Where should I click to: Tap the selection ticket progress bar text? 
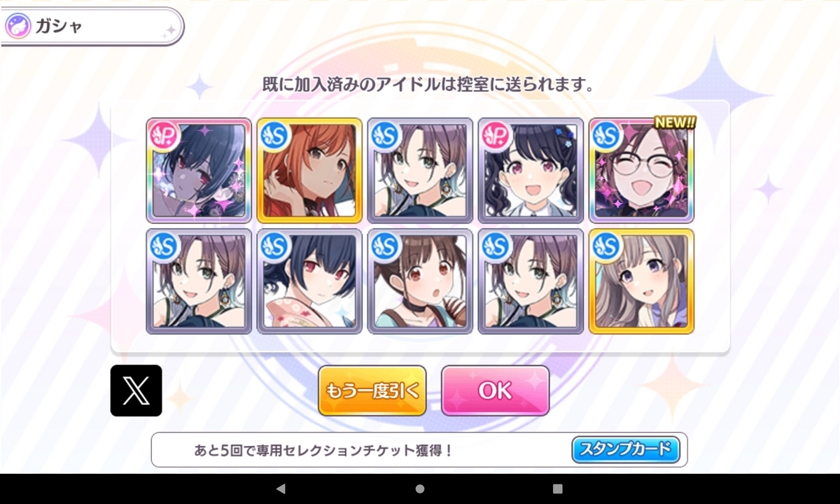pos(323,450)
